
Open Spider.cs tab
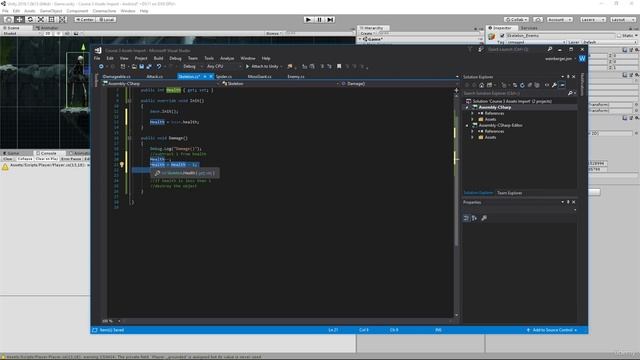pos(224,76)
